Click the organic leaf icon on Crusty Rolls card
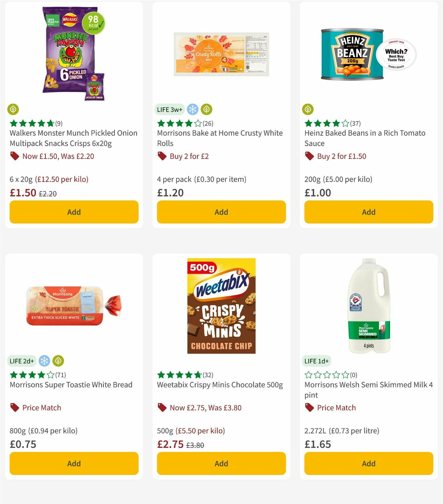Image resolution: width=443 pixels, height=504 pixels. click(x=207, y=109)
